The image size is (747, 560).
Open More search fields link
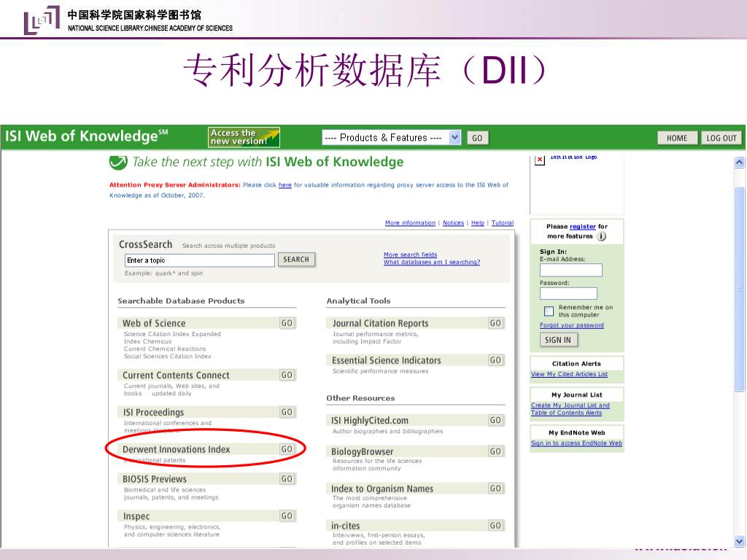[x=410, y=254]
